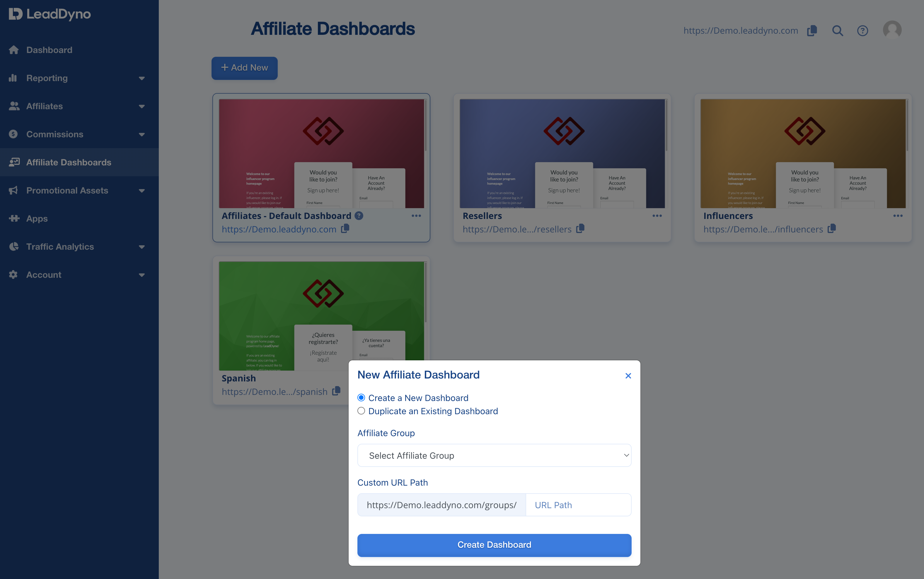This screenshot has height=579, width=924.
Task: Open Dashboard home icon in sidebar
Action: tap(14, 50)
